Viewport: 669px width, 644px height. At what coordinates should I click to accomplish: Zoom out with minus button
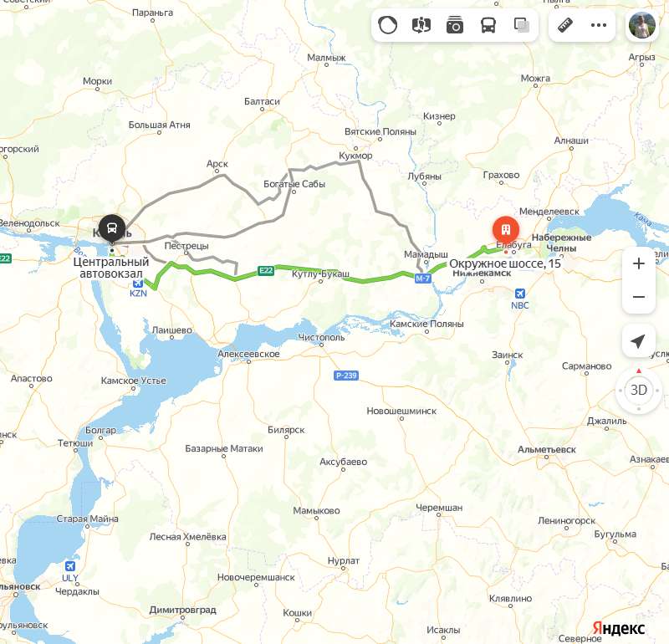click(x=639, y=297)
